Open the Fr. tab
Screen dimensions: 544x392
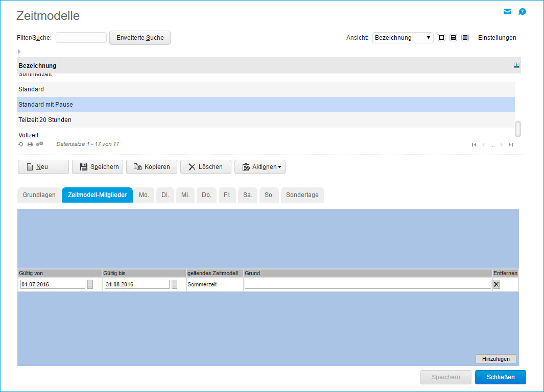(x=227, y=195)
